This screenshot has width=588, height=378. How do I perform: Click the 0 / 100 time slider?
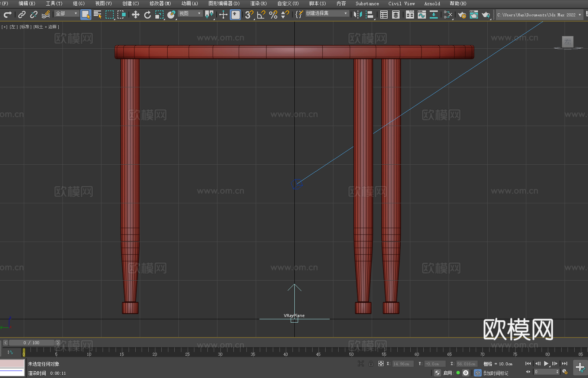pos(32,343)
